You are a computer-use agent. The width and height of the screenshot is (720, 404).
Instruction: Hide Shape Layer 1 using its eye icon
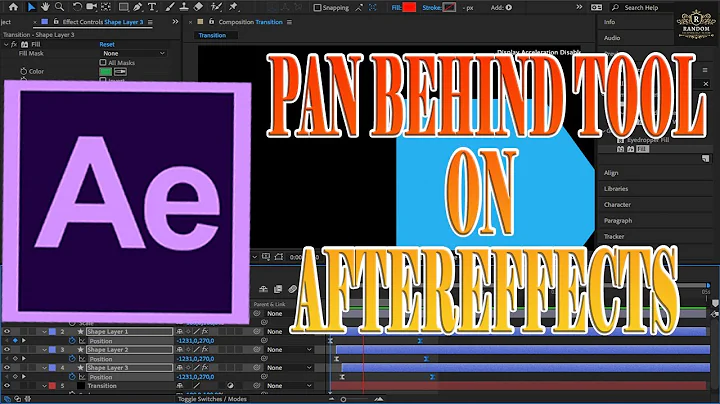(x=7, y=331)
